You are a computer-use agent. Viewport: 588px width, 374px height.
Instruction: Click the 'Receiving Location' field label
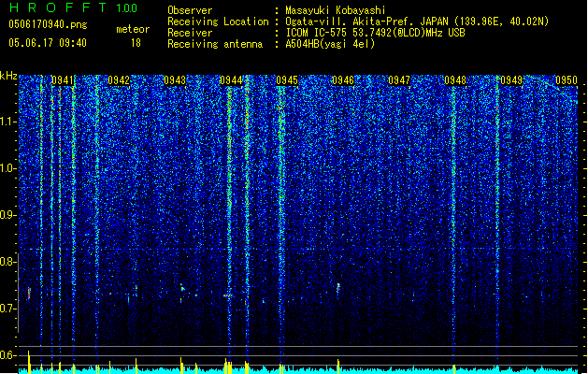pyautogui.click(x=218, y=22)
